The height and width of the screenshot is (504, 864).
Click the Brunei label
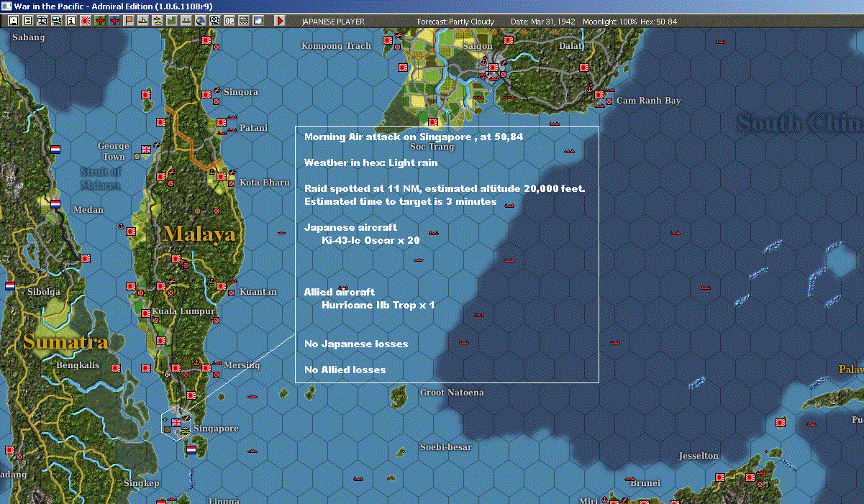point(645,483)
